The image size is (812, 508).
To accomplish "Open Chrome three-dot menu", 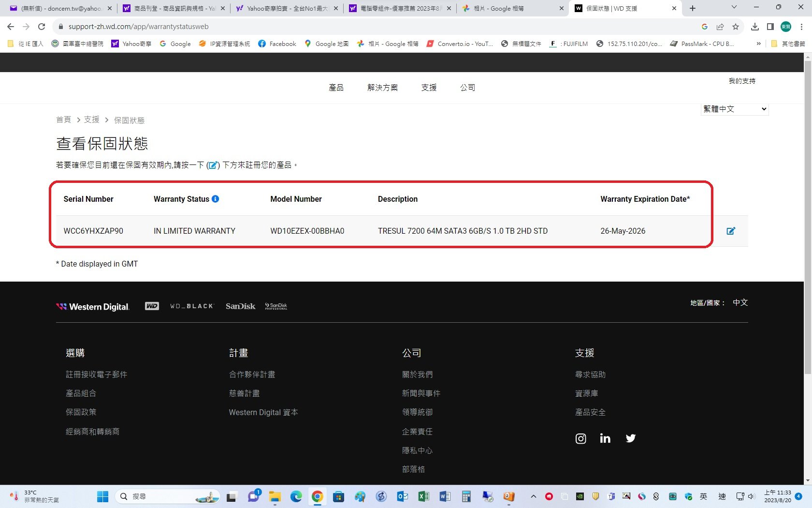I will pos(801,27).
